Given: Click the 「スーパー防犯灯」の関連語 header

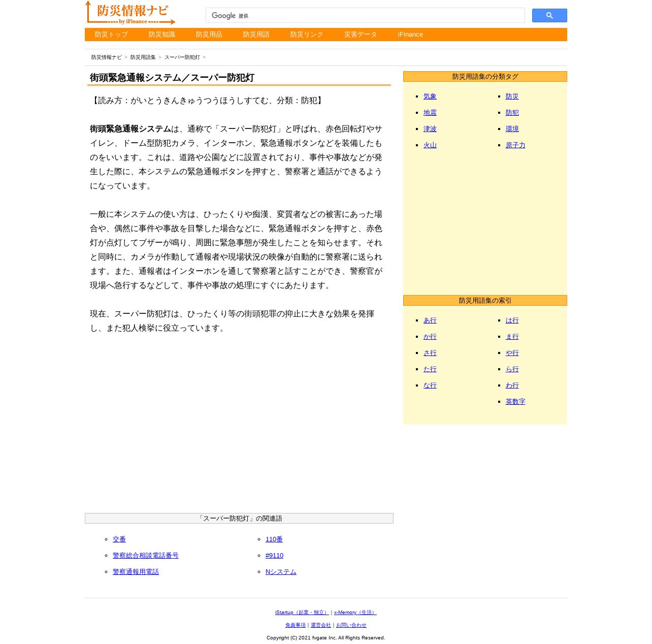Looking at the screenshot, I should point(239,519).
